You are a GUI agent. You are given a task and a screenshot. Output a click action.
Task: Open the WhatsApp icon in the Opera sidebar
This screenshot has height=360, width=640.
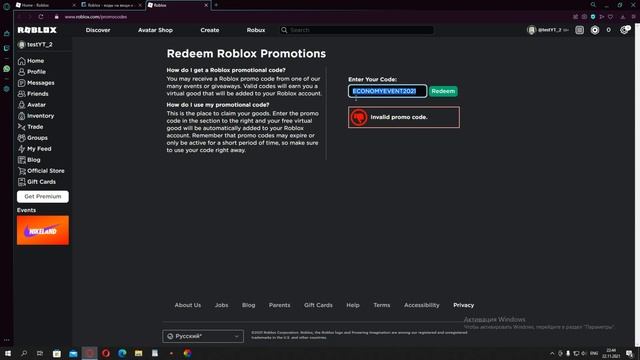[x=7, y=69]
